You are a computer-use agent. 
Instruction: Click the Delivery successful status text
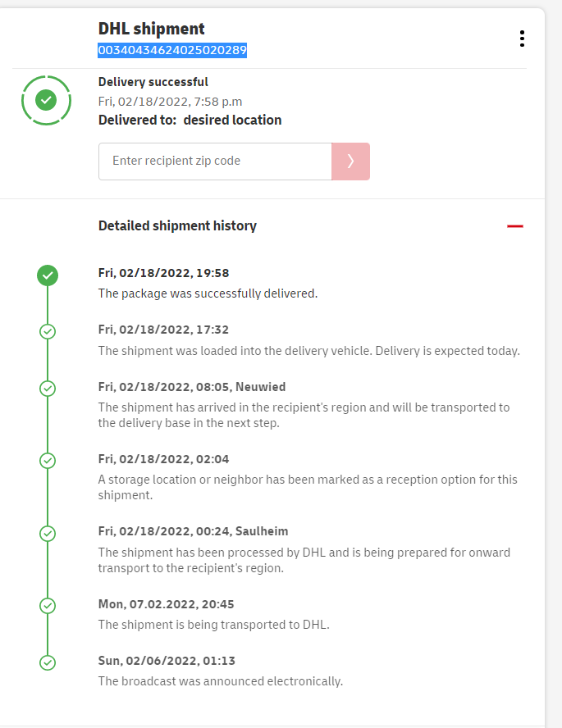[x=153, y=82]
